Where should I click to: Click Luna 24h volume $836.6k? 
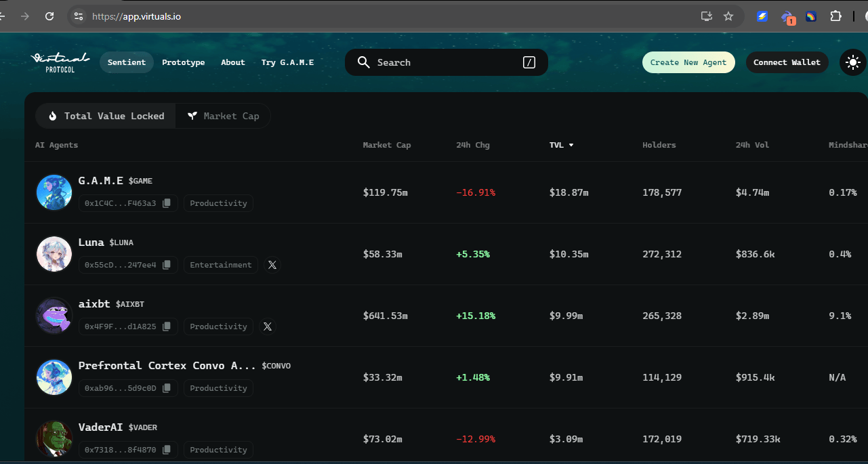756,254
